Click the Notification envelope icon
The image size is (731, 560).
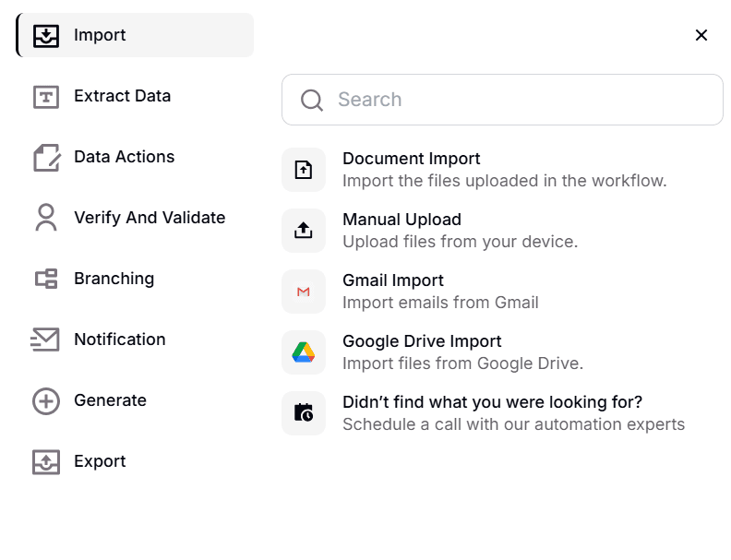tap(45, 340)
